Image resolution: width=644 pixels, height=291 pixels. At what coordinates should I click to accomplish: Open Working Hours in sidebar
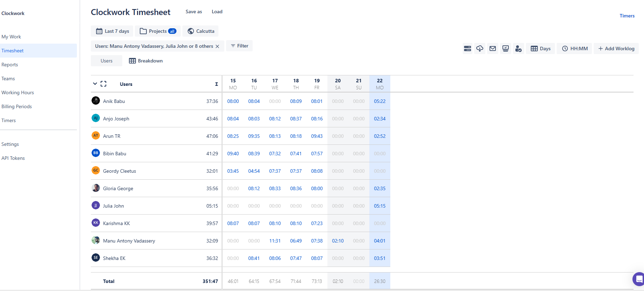(x=17, y=92)
